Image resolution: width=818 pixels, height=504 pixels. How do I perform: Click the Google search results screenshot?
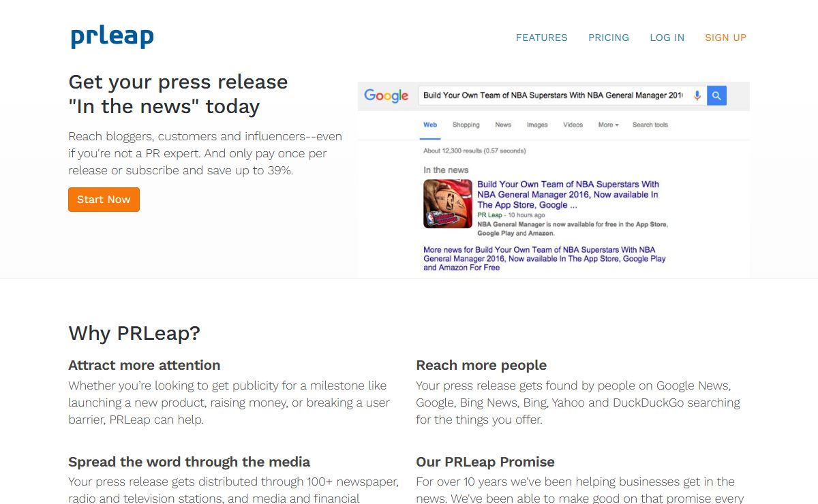pyautogui.click(x=554, y=180)
